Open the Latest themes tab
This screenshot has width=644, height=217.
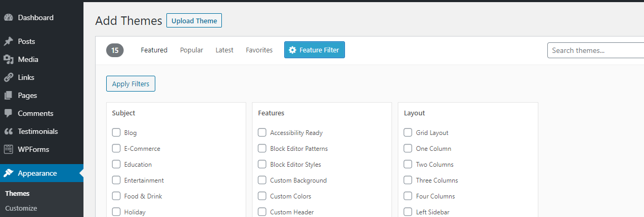(x=224, y=50)
